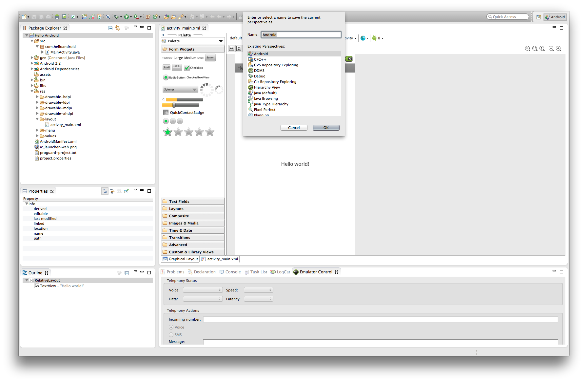Click the Zoom in magnifier icon

(x=559, y=49)
